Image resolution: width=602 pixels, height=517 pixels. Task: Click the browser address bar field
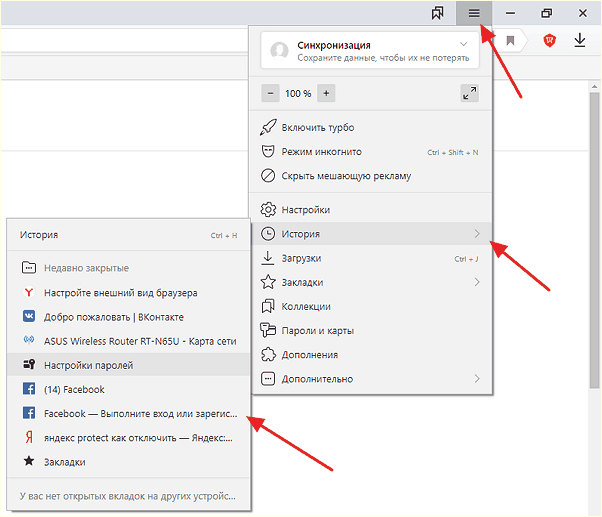pyautogui.click(x=124, y=40)
